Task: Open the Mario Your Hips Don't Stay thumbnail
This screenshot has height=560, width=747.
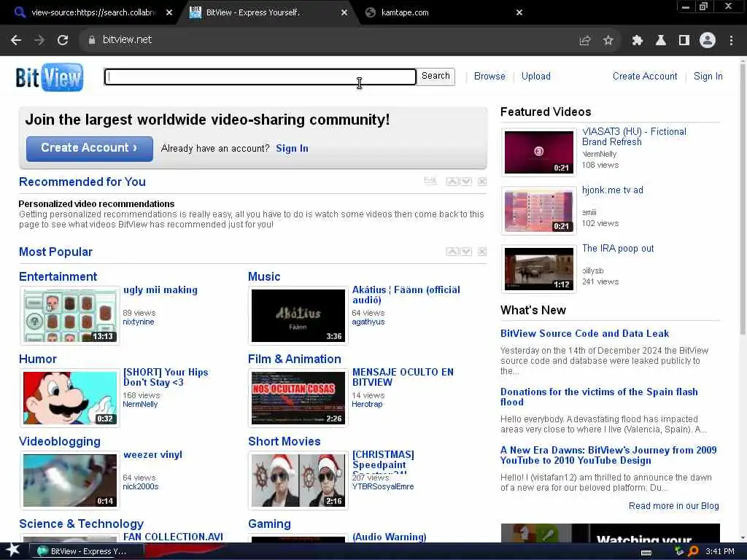Action: 69,397
